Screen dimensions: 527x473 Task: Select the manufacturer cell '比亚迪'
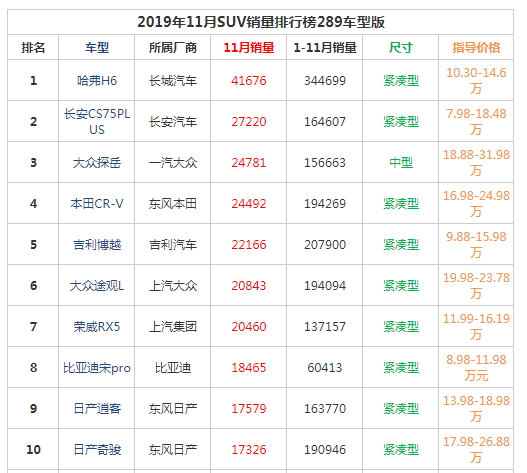tap(173, 368)
